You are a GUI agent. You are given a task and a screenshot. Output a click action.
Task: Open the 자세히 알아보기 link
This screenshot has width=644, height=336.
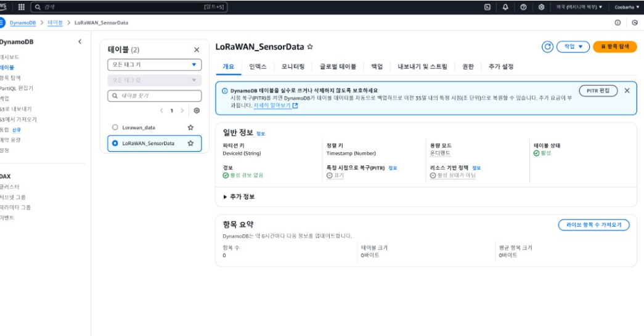(x=275, y=105)
